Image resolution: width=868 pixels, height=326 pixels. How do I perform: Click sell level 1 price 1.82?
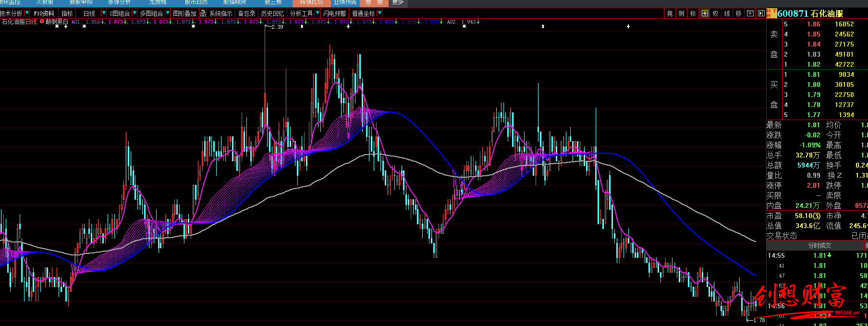tap(814, 64)
